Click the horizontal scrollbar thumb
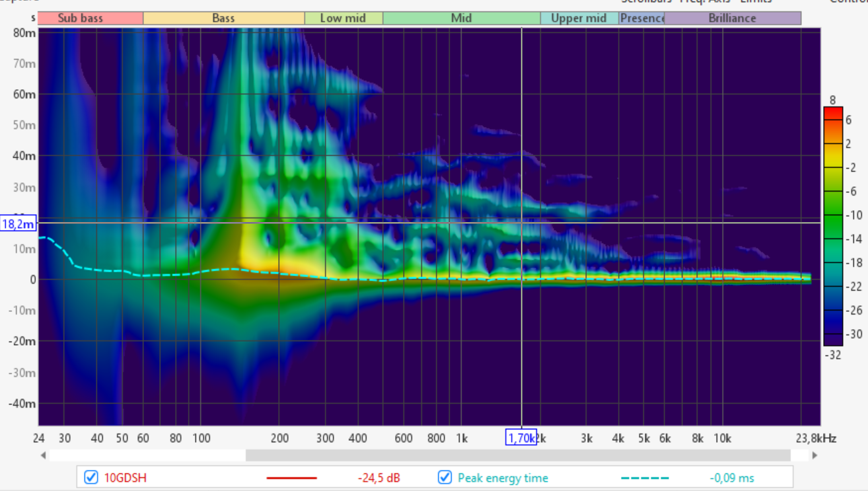 tap(518, 455)
